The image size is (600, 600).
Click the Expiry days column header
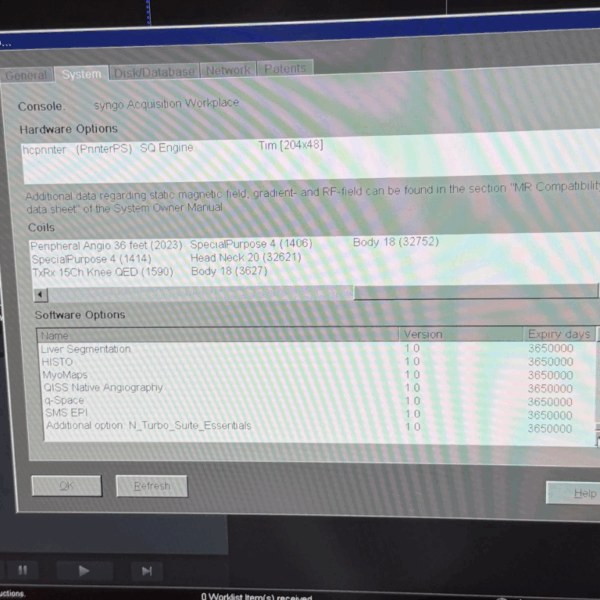click(559, 334)
